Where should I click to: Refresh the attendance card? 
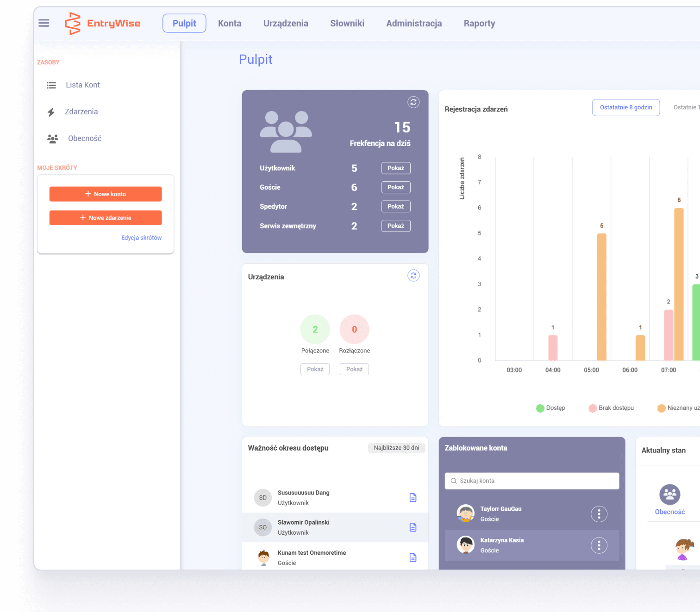(x=413, y=102)
